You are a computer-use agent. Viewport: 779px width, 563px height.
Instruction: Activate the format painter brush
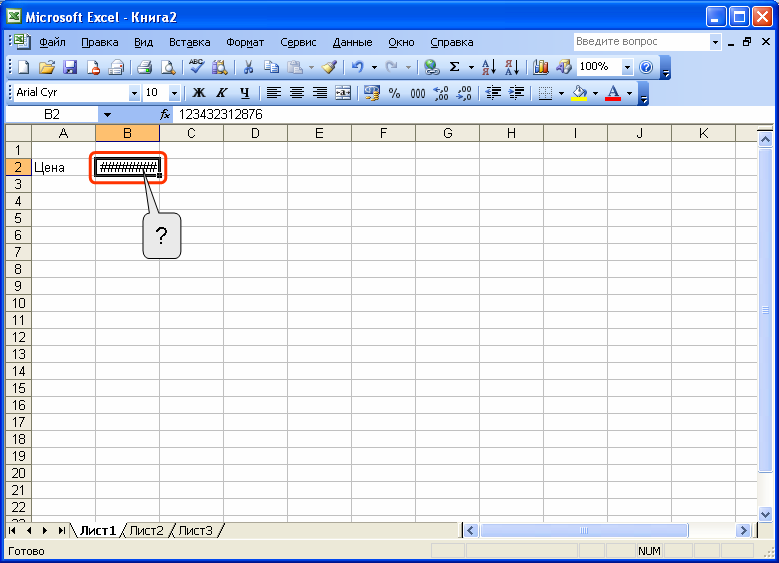click(329, 67)
